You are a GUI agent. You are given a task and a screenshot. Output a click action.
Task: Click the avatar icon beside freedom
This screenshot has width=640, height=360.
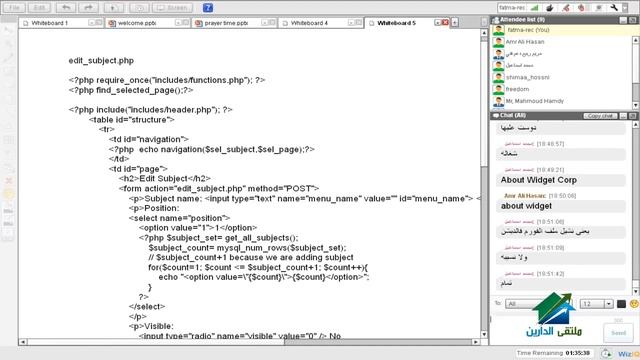[498, 89]
